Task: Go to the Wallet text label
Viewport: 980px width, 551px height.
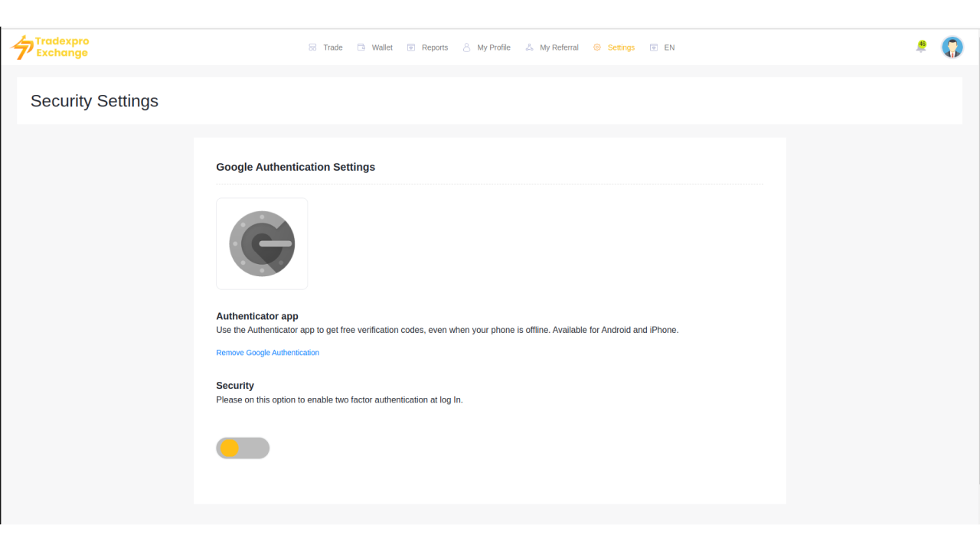Action: [382, 47]
